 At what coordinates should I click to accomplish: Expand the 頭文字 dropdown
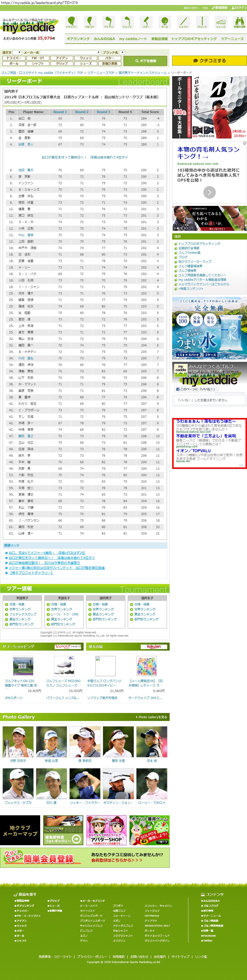[17, 52]
